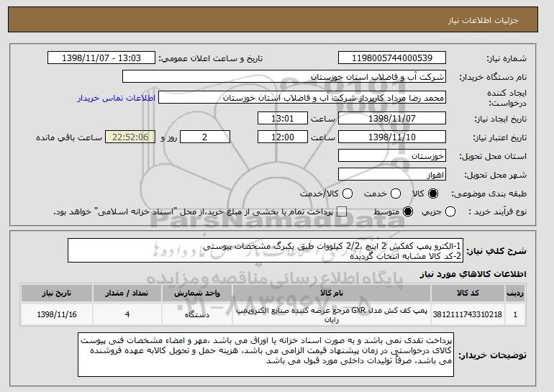Viewport: 554px width, 392px height.
Task: Click the واحد شمارش column header
Action: [197, 293]
